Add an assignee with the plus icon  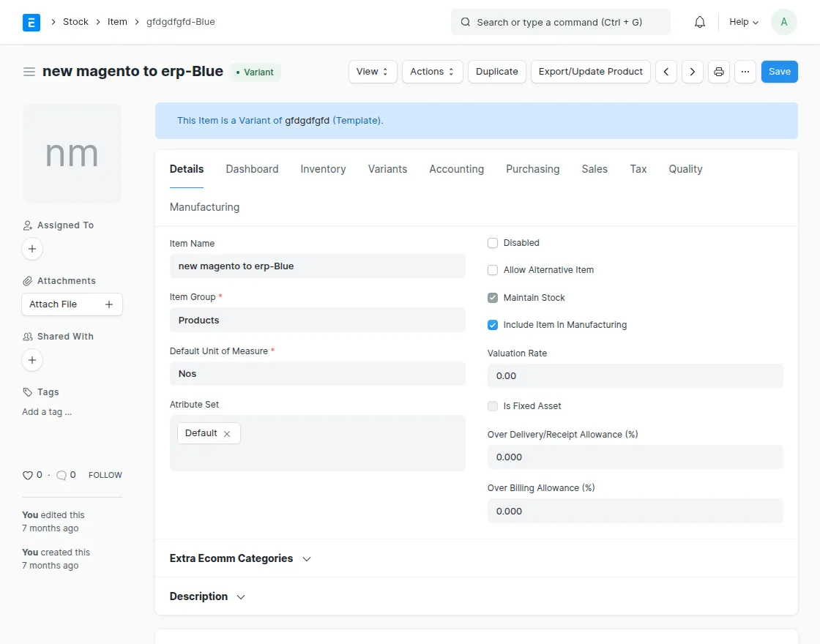click(32, 249)
